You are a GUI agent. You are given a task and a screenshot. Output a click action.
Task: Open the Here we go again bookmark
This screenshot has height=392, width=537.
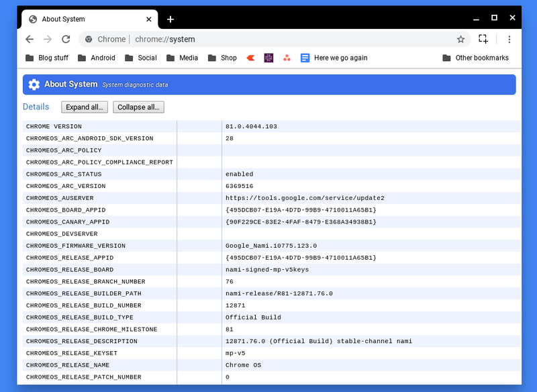[334, 58]
